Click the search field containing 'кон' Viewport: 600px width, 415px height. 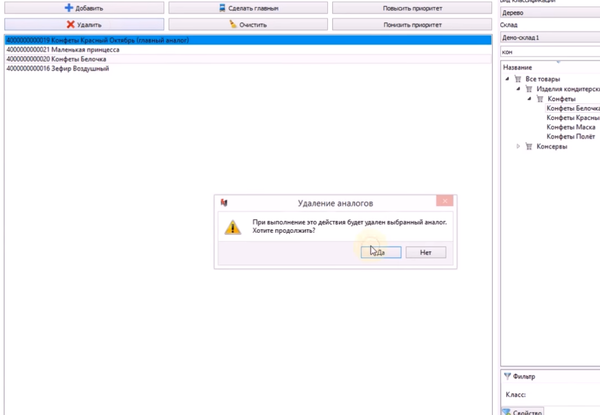[550, 52]
